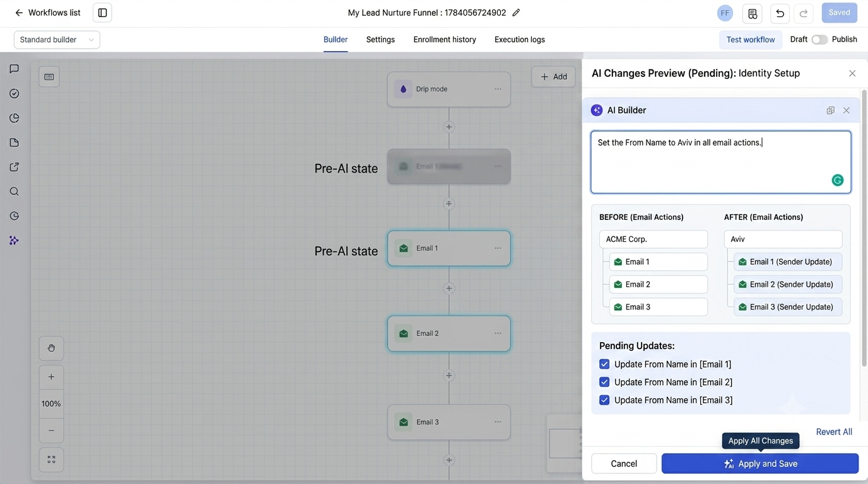Viewport: 868px width, 484px height.
Task: Select the Drip mode node
Action: [x=449, y=89]
